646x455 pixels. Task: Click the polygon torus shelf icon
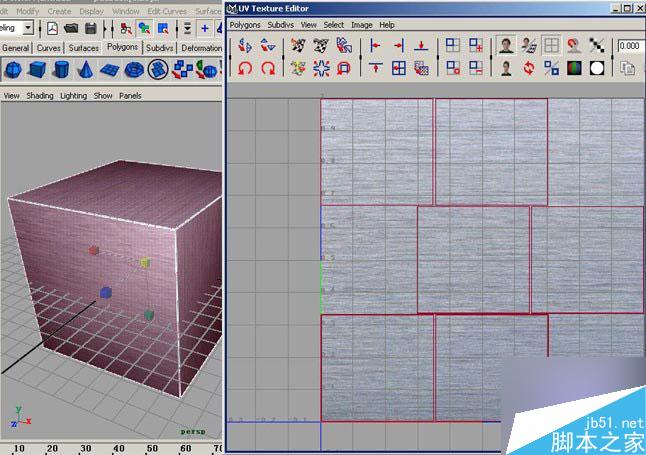tap(134, 69)
